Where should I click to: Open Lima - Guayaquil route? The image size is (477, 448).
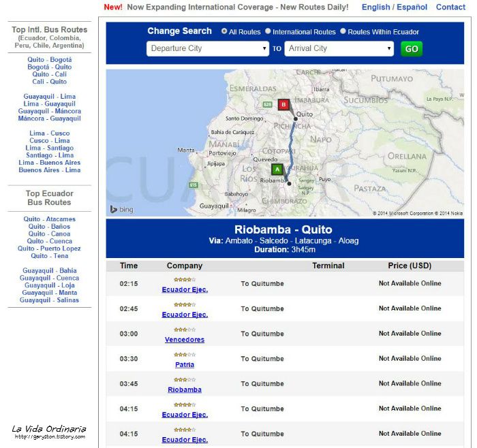[x=50, y=103]
